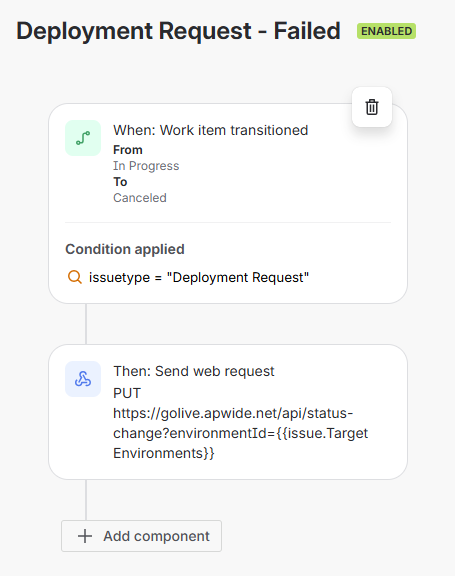This screenshot has height=576, width=455.
Task: Click the connector line between trigger and action
Action: 86,324
